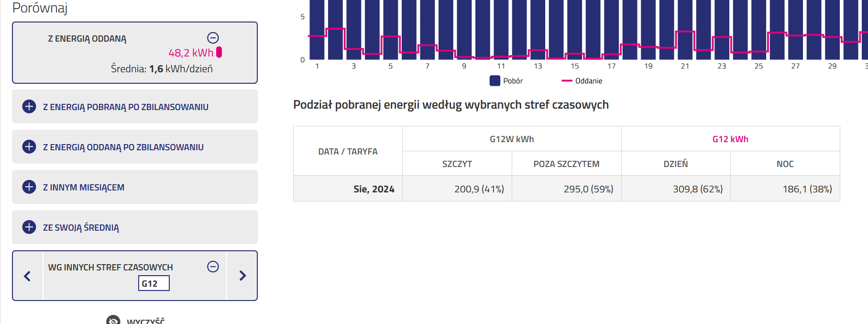Open ZE SWOJĄ ŚREDNIĄ comparison option
Screen dimensions: 868x324
pyautogui.click(x=135, y=227)
